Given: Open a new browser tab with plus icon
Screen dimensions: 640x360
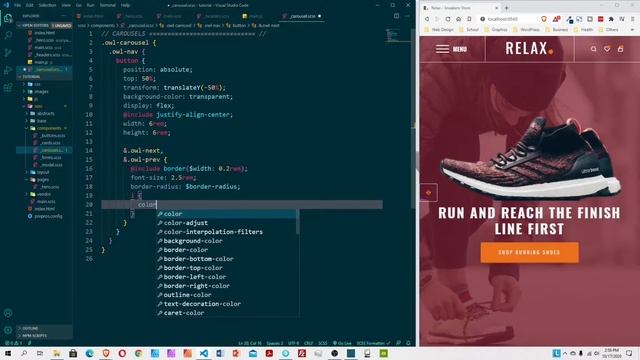Looking at the screenshot, I should pos(507,8).
